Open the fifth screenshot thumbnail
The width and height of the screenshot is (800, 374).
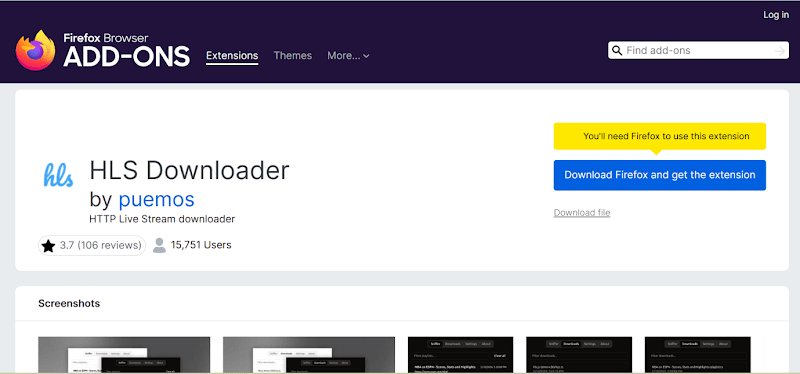(697, 355)
